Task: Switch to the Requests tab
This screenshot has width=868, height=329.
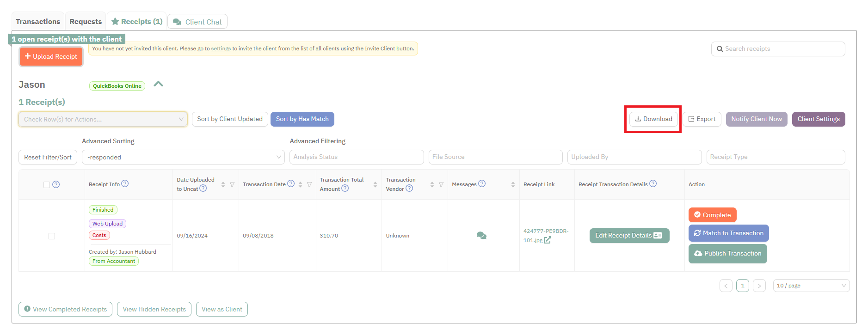Action: point(86,21)
